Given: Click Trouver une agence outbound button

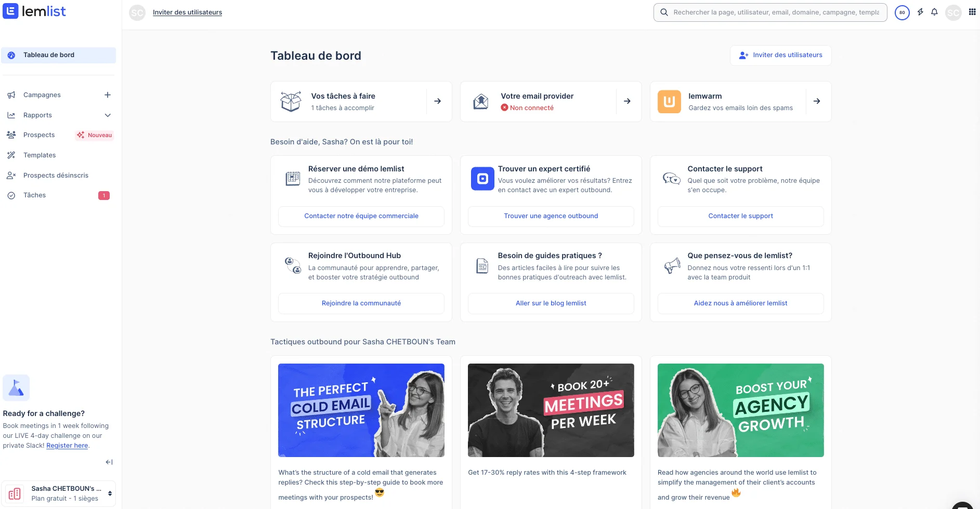Looking at the screenshot, I should 551,217.
